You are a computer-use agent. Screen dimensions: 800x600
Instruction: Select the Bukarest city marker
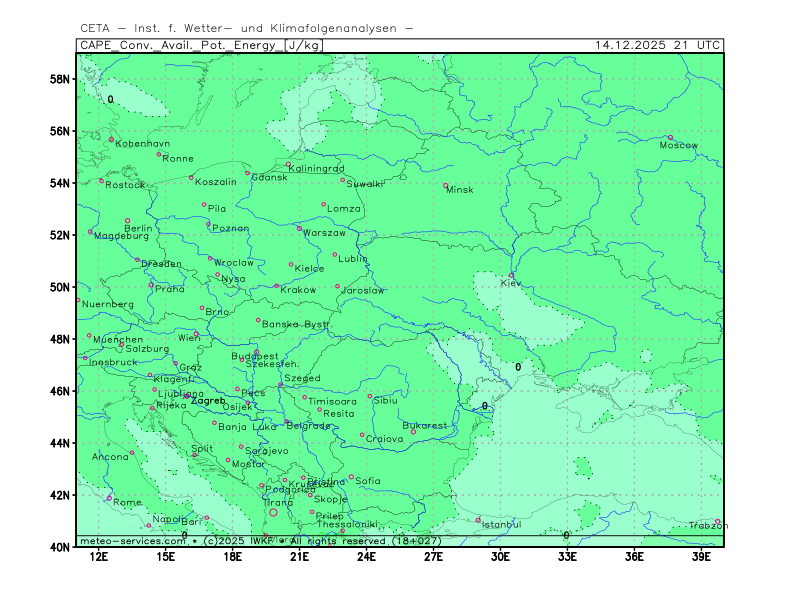413,431
